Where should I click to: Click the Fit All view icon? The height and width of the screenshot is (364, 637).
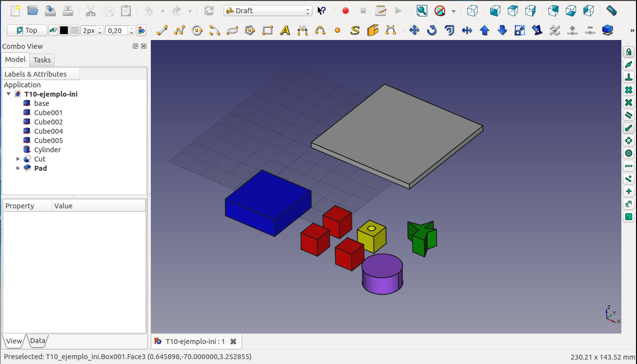[422, 10]
